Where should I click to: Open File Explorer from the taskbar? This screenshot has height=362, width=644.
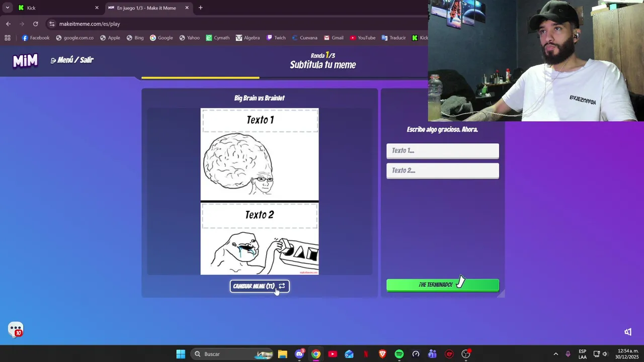coord(282,354)
